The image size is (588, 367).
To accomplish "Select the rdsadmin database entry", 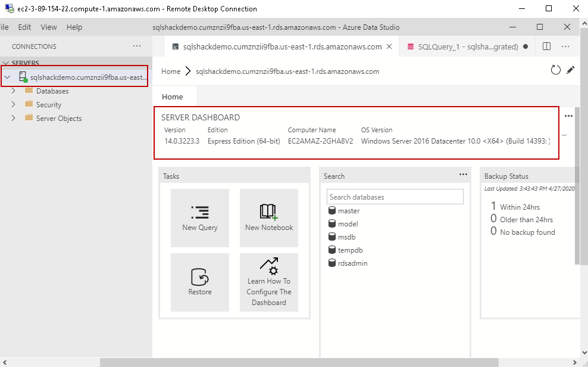I will [x=352, y=263].
